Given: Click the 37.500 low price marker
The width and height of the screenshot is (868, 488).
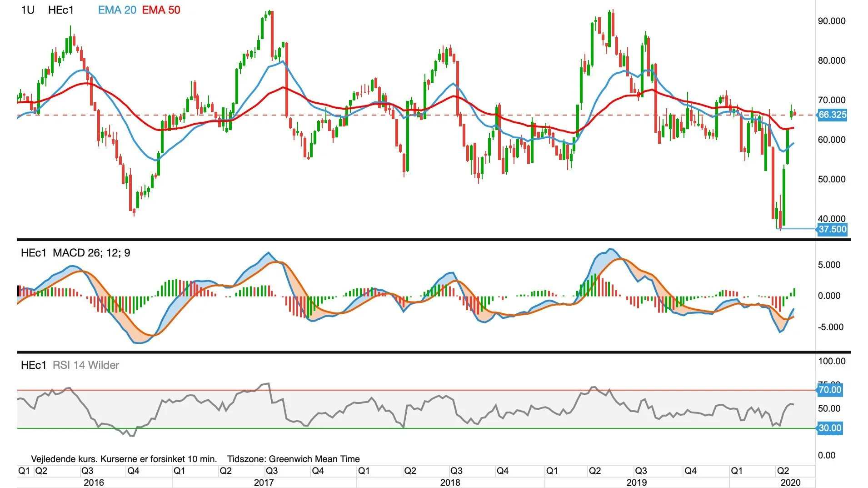Looking at the screenshot, I should [x=832, y=229].
